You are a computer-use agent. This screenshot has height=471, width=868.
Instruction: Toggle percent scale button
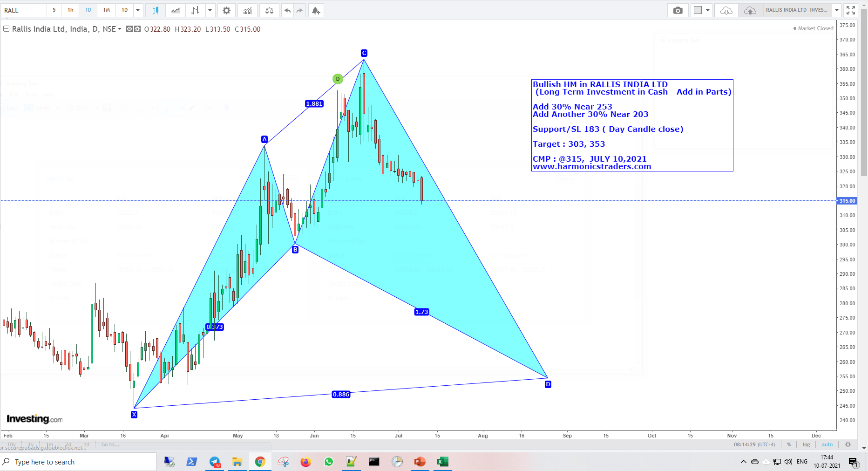coord(789,444)
